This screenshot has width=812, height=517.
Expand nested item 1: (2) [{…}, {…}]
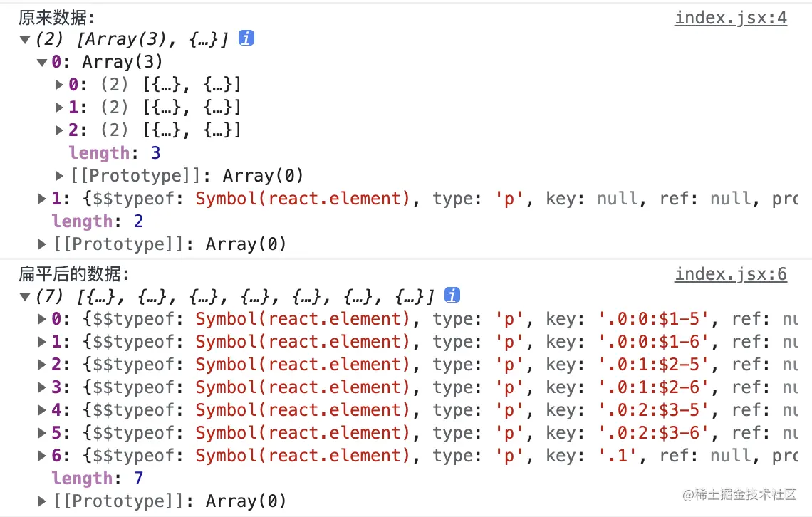(x=60, y=108)
